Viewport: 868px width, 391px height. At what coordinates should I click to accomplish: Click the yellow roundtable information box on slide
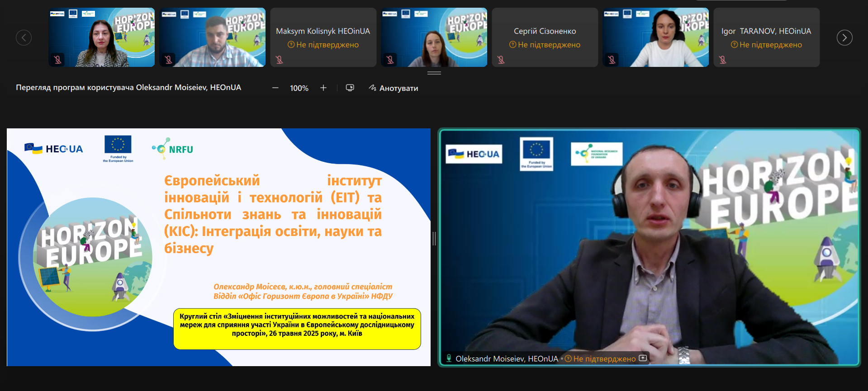tap(297, 329)
